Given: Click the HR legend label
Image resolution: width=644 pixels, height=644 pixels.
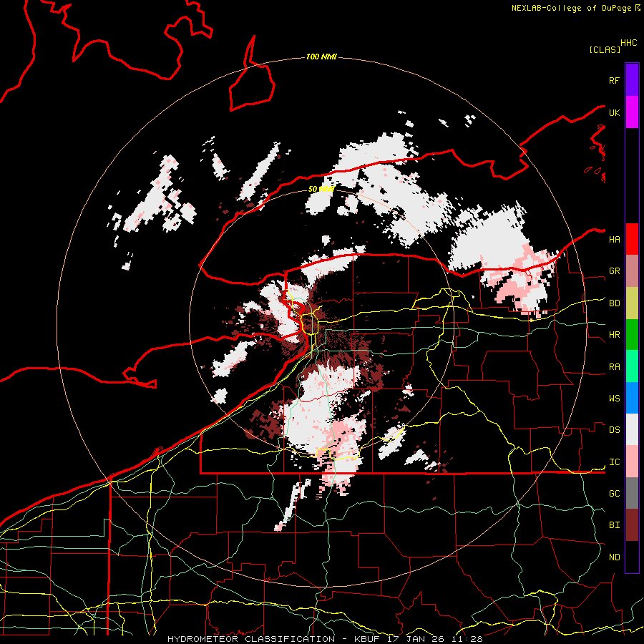Looking at the screenshot, I should [x=614, y=335].
